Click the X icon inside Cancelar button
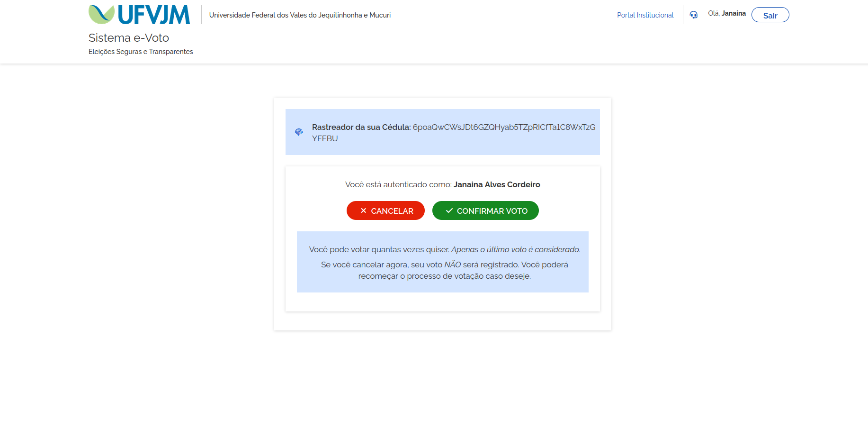 click(363, 210)
